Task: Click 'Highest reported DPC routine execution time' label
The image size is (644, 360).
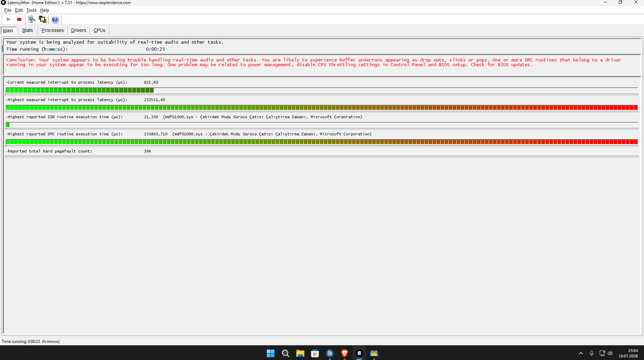Action: coord(65,134)
